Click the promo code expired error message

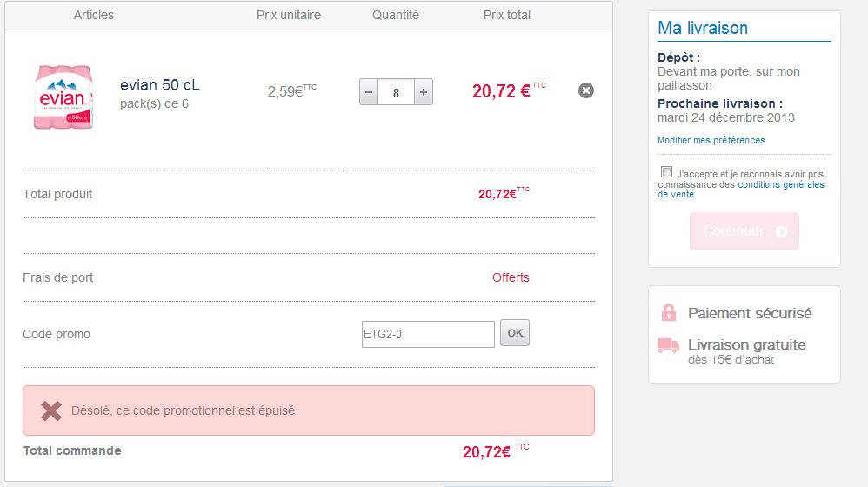pos(183,410)
